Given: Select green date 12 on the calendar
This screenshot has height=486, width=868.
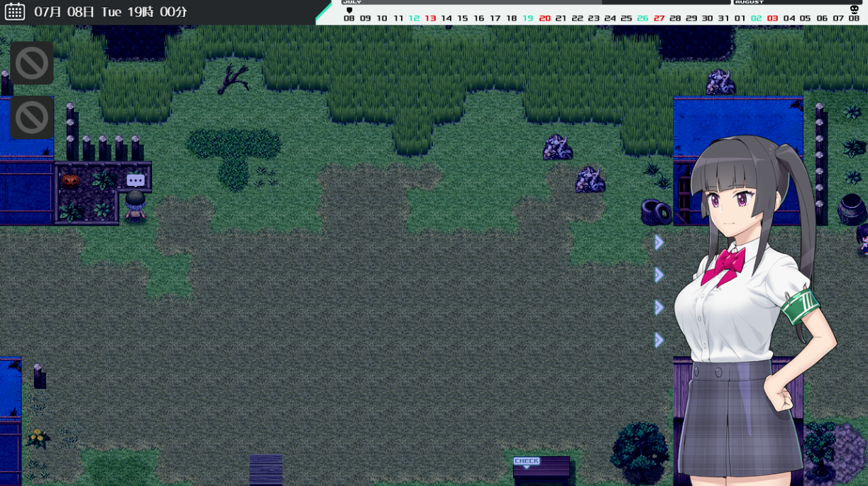Looking at the screenshot, I should tap(414, 18).
